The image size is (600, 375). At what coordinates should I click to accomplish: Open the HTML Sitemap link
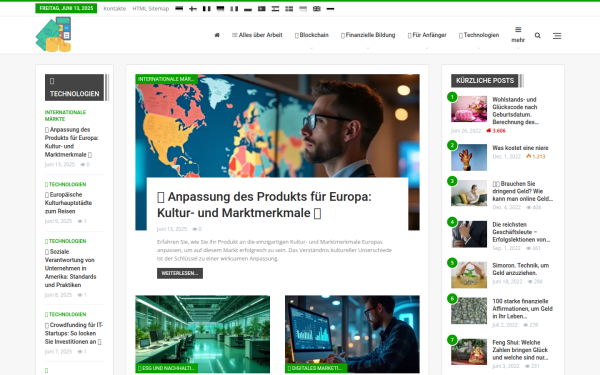(x=150, y=8)
